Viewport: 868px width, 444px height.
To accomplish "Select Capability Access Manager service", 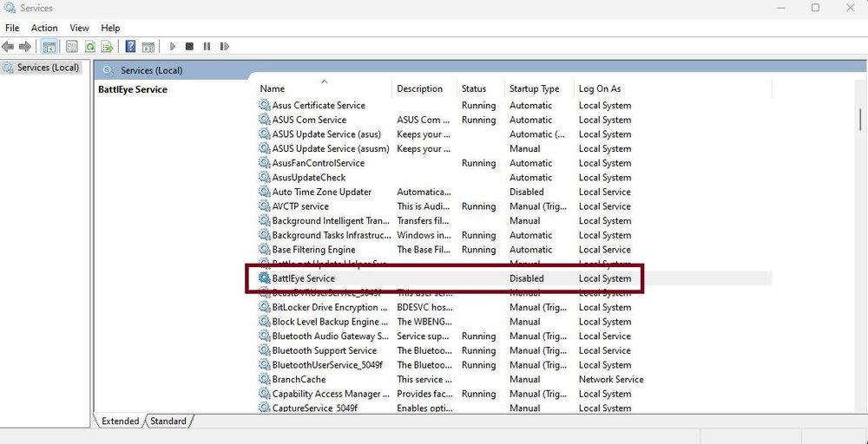I will [331, 393].
